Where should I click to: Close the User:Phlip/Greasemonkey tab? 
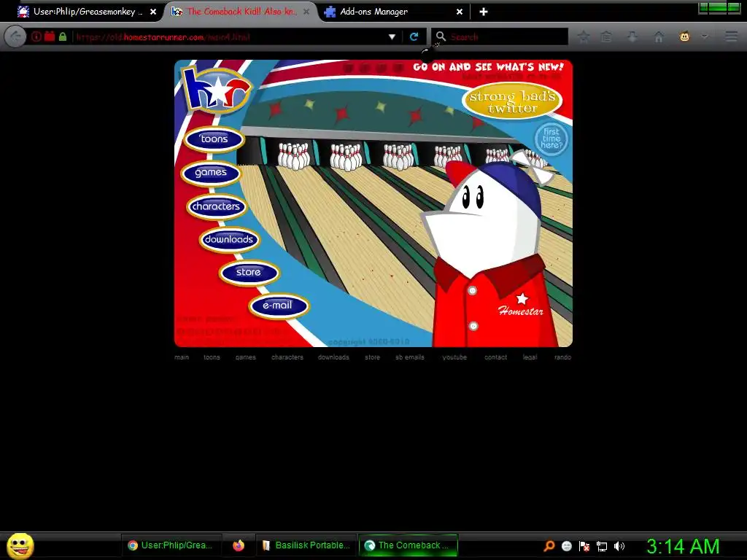153,12
